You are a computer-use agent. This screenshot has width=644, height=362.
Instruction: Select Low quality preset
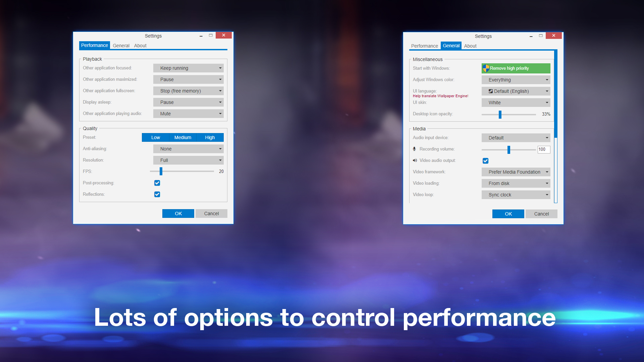tap(155, 137)
